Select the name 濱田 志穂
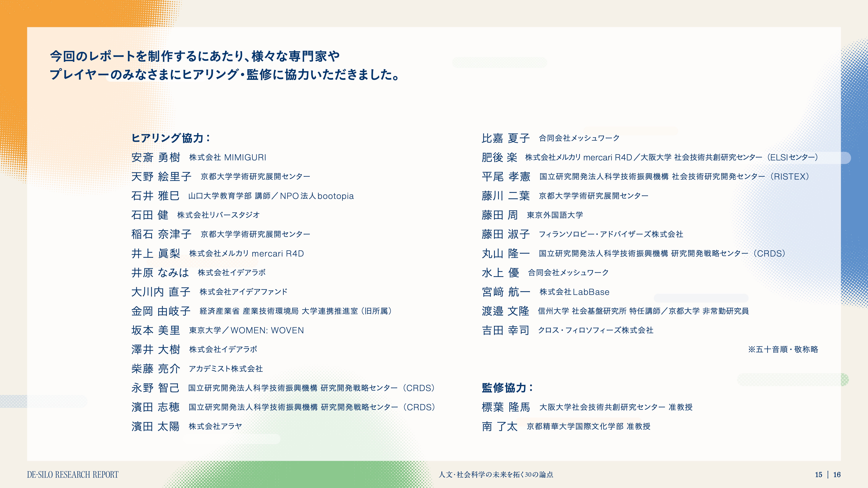868x488 pixels. (155, 407)
